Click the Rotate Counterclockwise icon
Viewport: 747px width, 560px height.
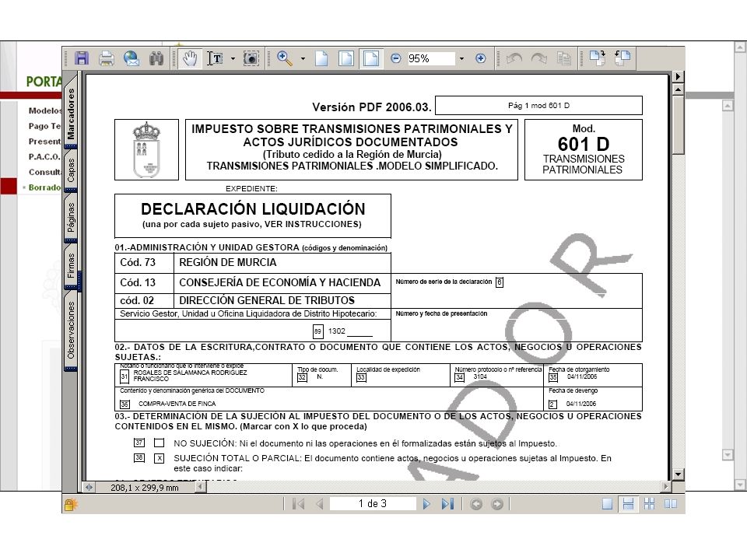click(x=622, y=58)
